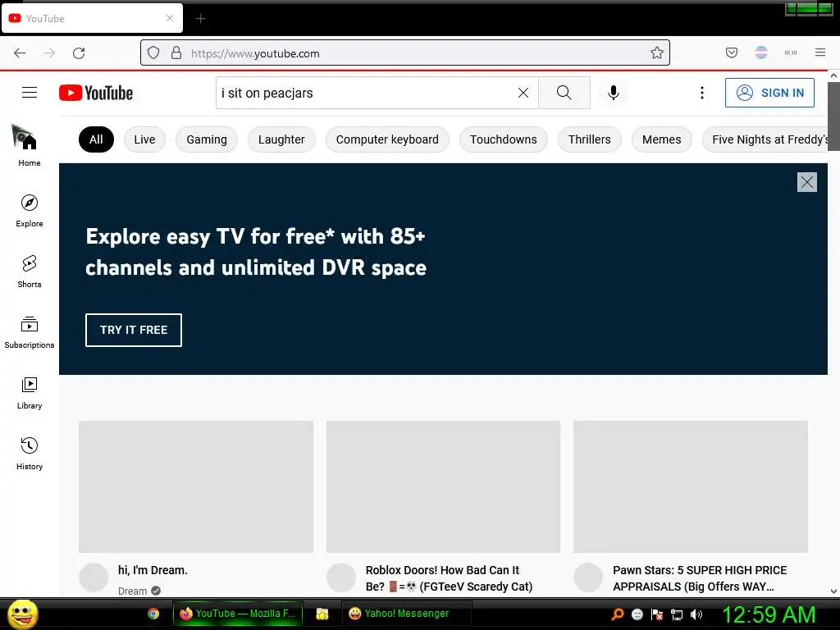The width and height of the screenshot is (840, 630).
Task: Click the address bar URL
Action: tap(255, 53)
